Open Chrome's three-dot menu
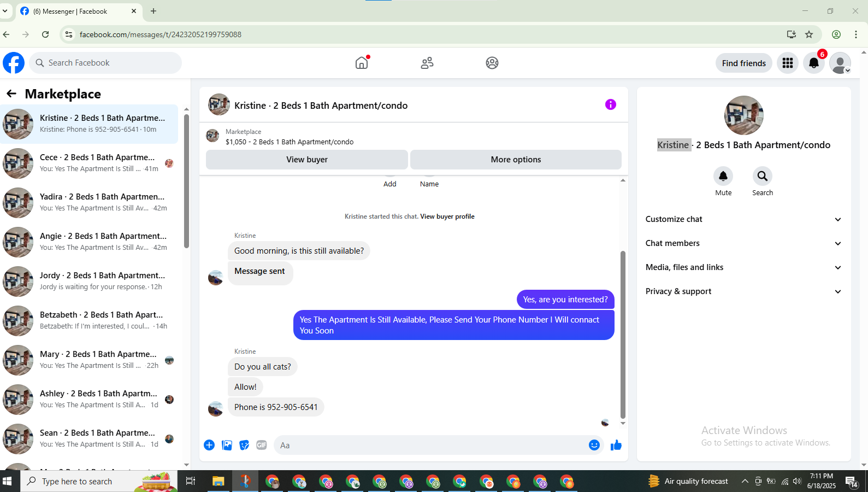Screen dimensions: 868x492 coord(856,34)
